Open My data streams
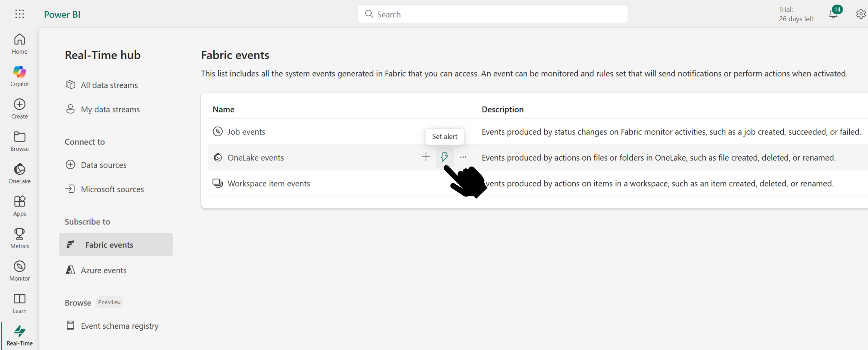This screenshot has height=350, width=868. [103, 109]
